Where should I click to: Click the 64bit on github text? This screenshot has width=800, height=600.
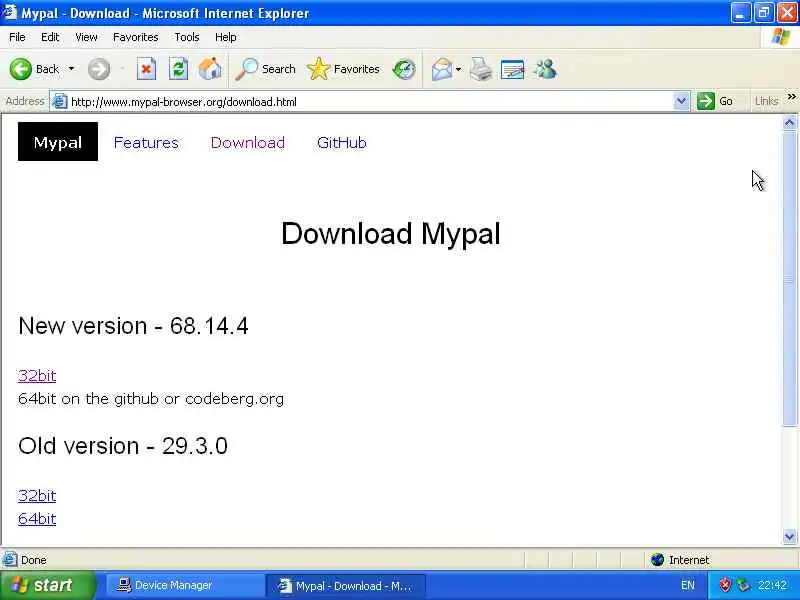(x=151, y=398)
